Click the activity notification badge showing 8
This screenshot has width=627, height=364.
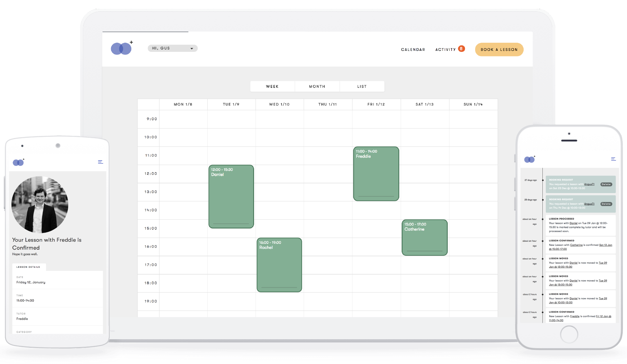pos(461,49)
